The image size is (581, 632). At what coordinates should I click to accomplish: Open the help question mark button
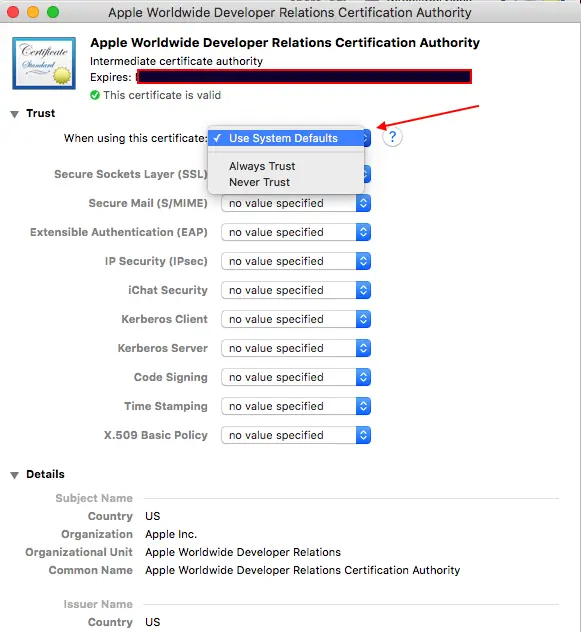(392, 137)
